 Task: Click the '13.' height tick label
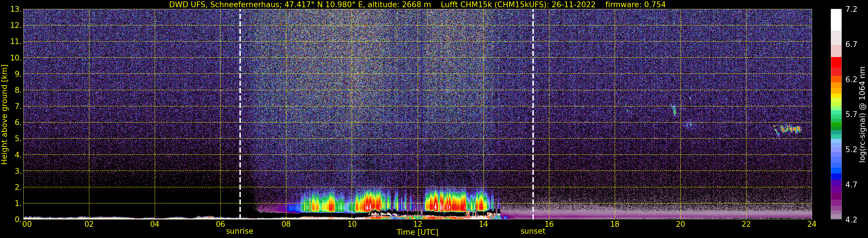pyautogui.click(x=16, y=9)
